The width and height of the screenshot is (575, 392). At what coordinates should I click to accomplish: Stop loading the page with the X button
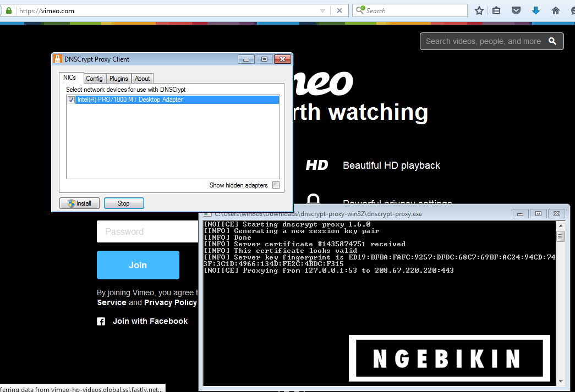pos(339,10)
